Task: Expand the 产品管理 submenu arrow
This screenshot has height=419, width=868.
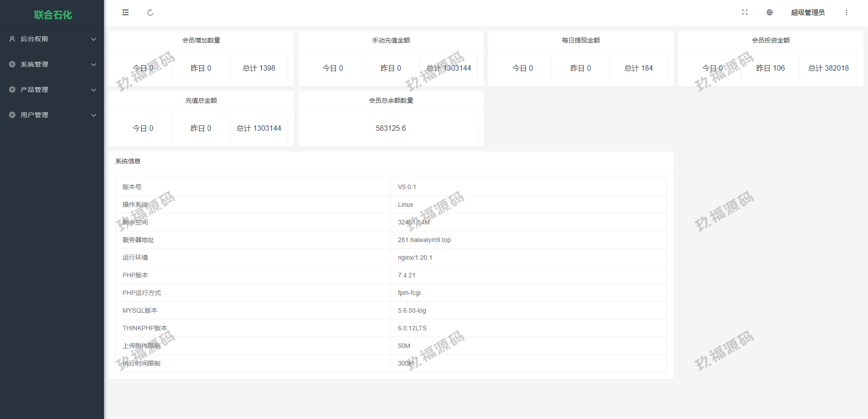Action: point(94,90)
